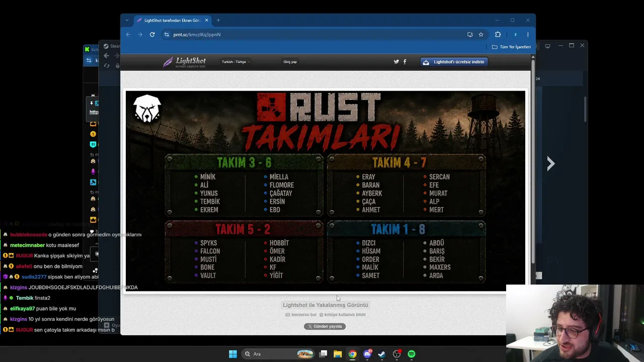Screen dimensions: 644x362
Task: Click the kötüye kullanım bildir link
Action: tap(343, 315)
